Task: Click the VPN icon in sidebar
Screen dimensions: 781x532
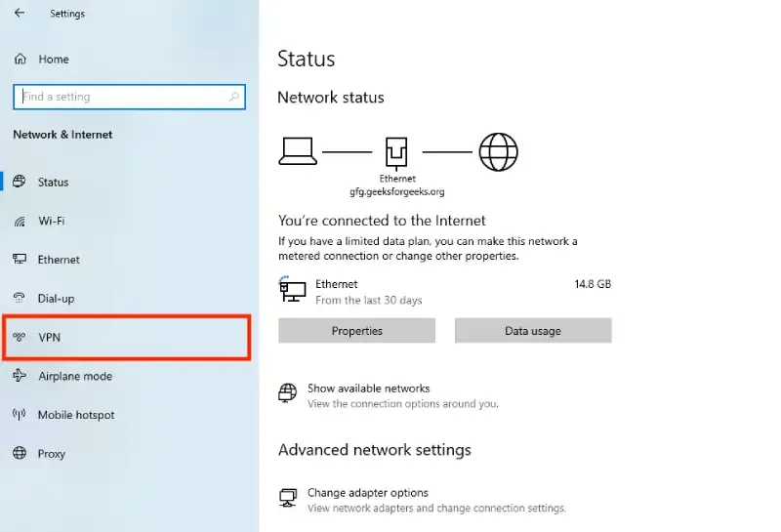Action: pyautogui.click(x=20, y=338)
